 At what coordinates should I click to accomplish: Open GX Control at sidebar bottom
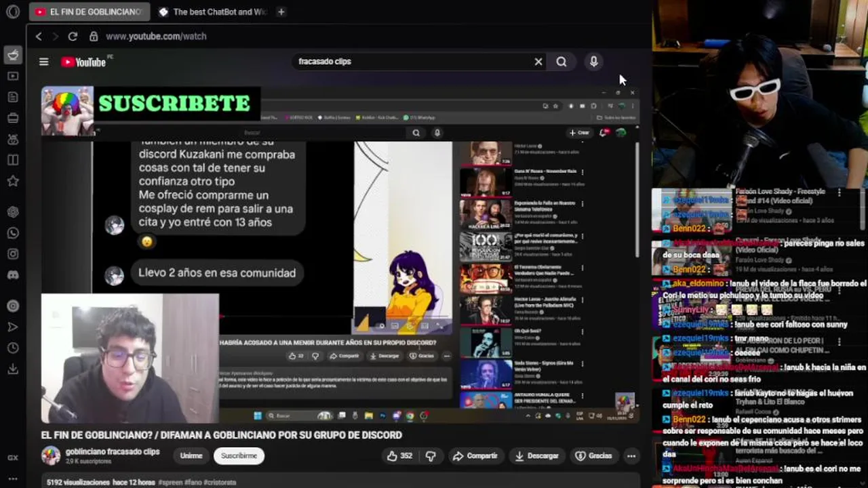[13, 457]
